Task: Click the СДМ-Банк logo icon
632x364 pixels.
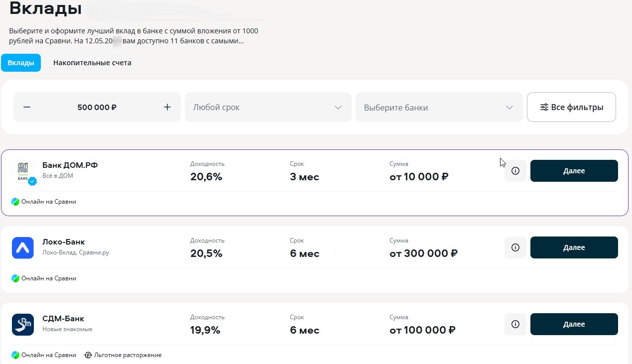Action: 23,325
